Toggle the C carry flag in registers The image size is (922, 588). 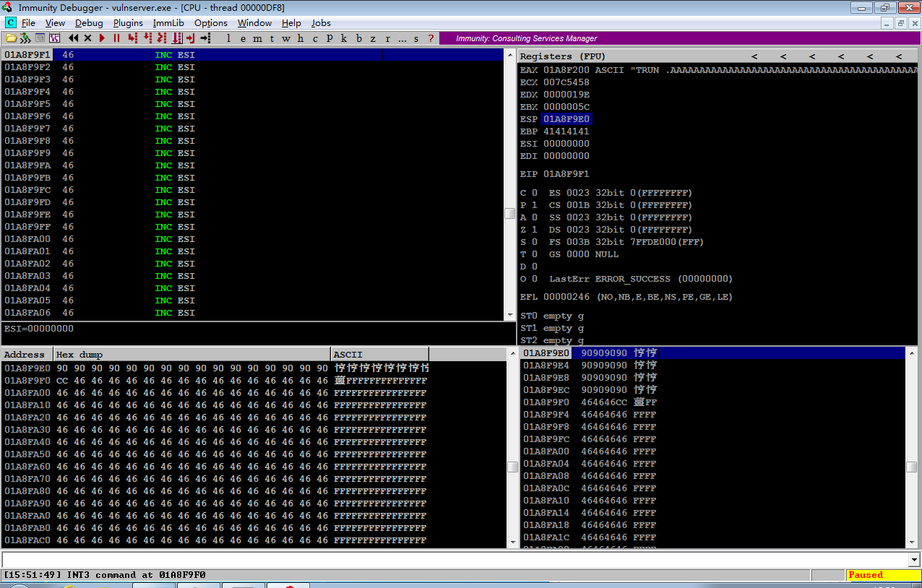(x=534, y=193)
